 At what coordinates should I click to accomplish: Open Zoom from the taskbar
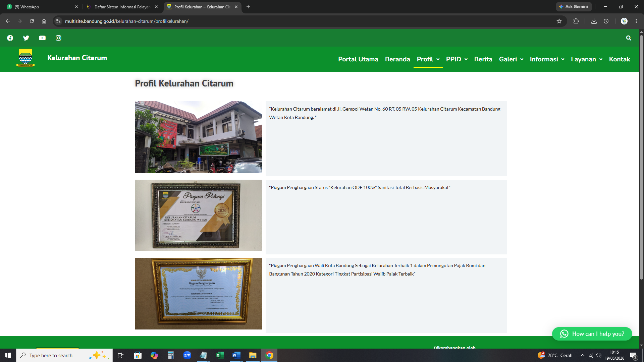click(x=187, y=355)
